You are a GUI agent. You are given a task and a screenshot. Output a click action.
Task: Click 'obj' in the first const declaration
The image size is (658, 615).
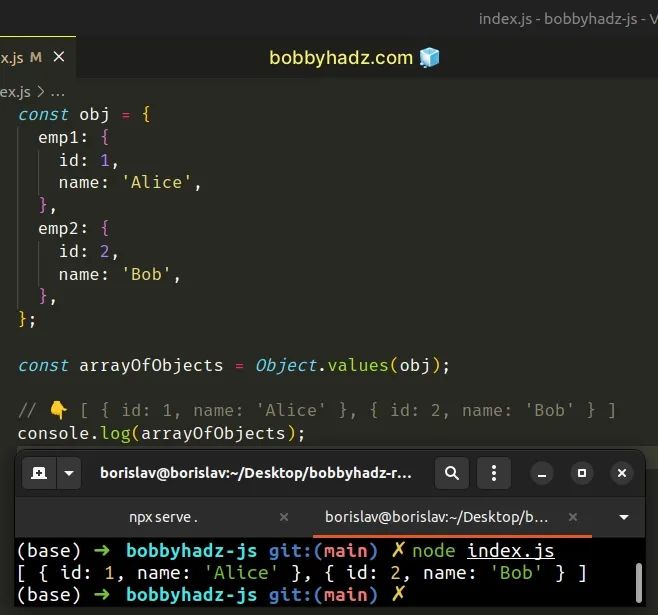pos(95,115)
